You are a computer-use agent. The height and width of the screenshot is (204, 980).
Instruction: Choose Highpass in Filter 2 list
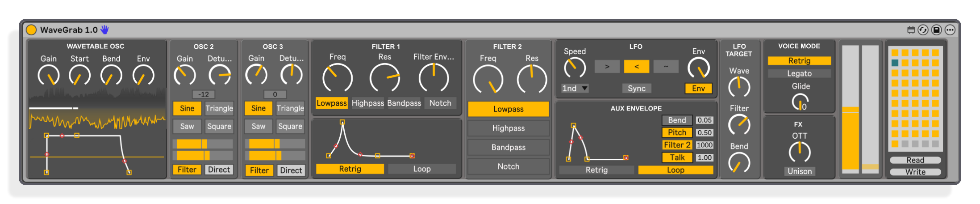pos(509,128)
